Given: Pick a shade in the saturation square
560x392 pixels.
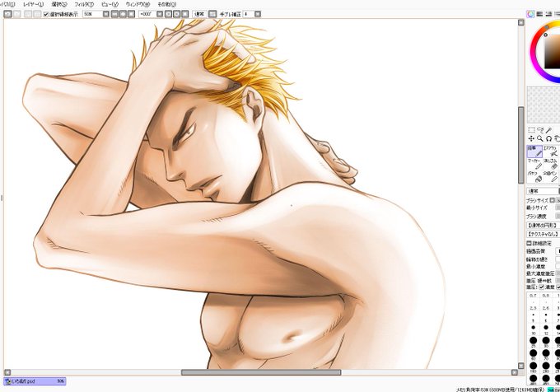Looking at the screenshot, I should (553, 52).
